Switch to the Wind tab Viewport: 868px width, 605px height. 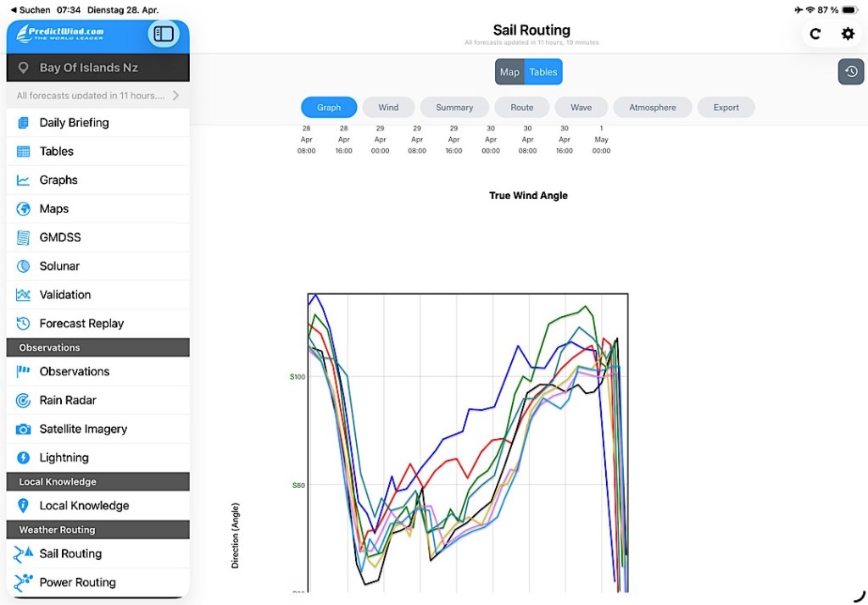pos(388,108)
